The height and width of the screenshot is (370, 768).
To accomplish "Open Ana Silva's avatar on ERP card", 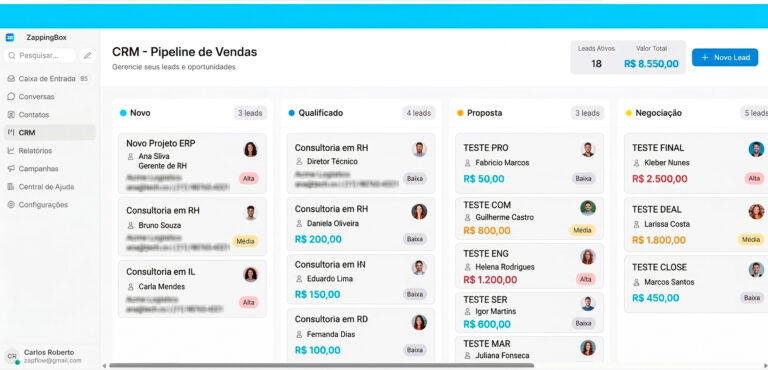I will [250, 149].
